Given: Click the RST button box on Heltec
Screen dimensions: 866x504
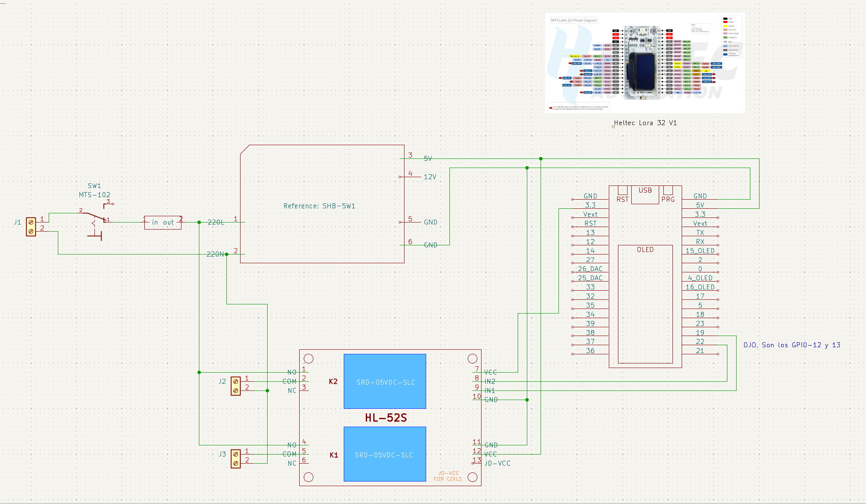Looking at the screenshot, I should click(623, 190).
